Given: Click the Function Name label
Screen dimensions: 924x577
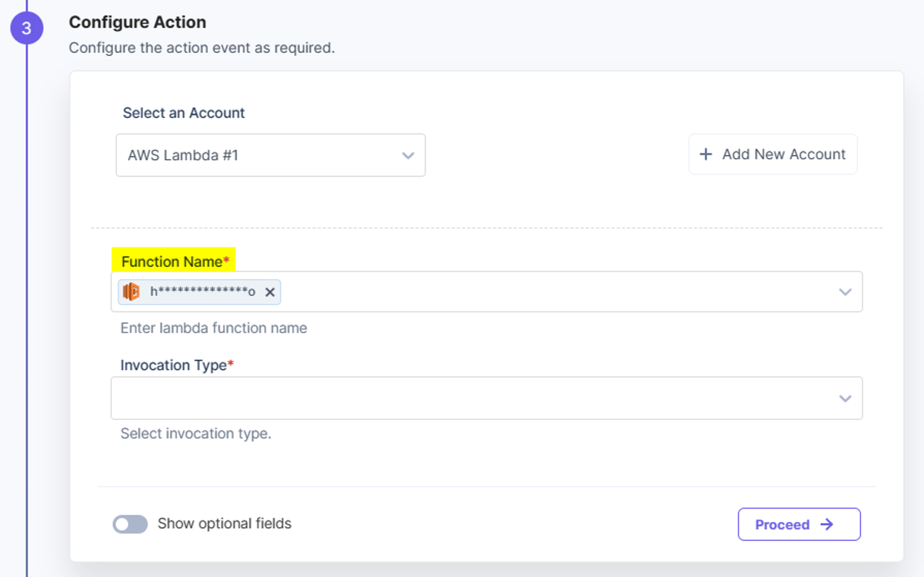Looking at the screenshot, I should pyautogui.click(x=175, y=262).
